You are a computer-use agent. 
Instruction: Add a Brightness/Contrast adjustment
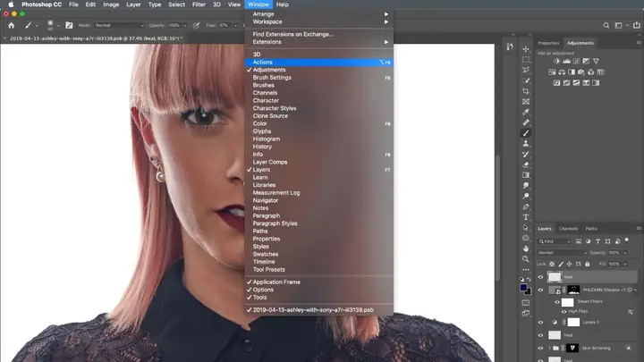coord(557,61)
